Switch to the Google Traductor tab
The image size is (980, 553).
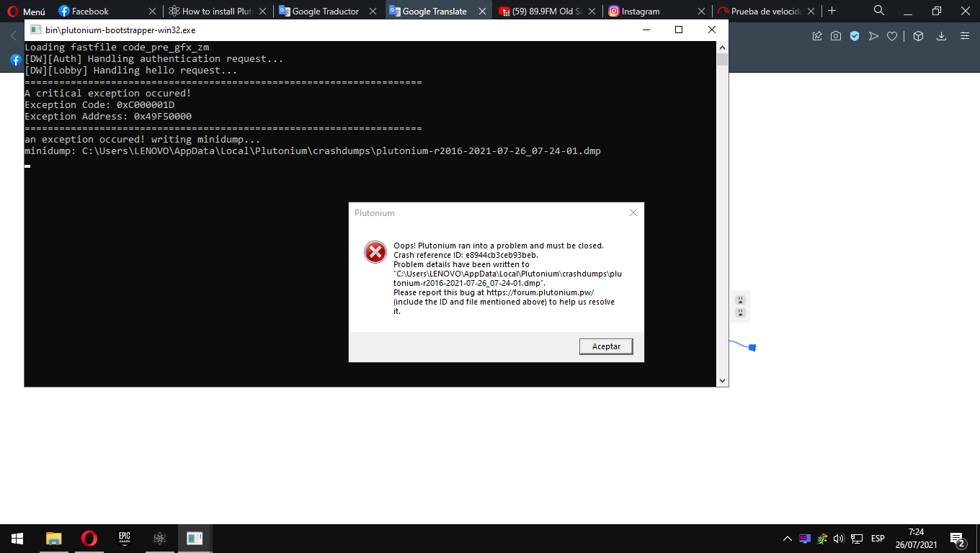(x=326, y=12)
